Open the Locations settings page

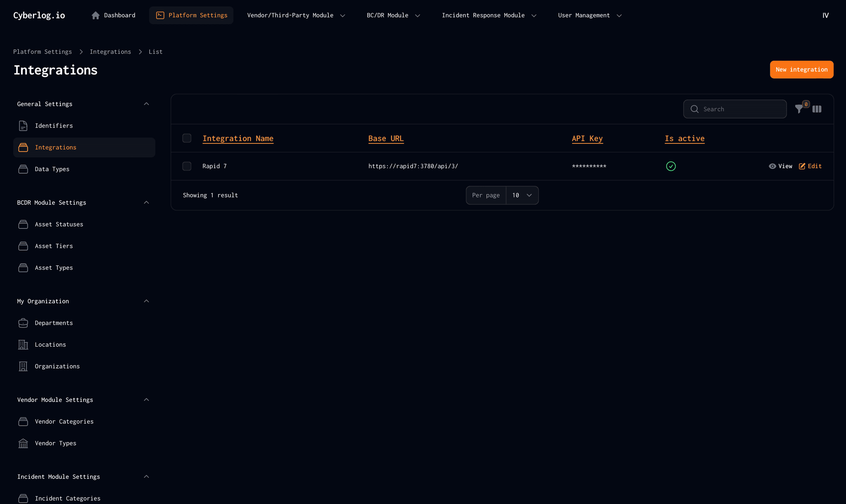coord(50,345)
